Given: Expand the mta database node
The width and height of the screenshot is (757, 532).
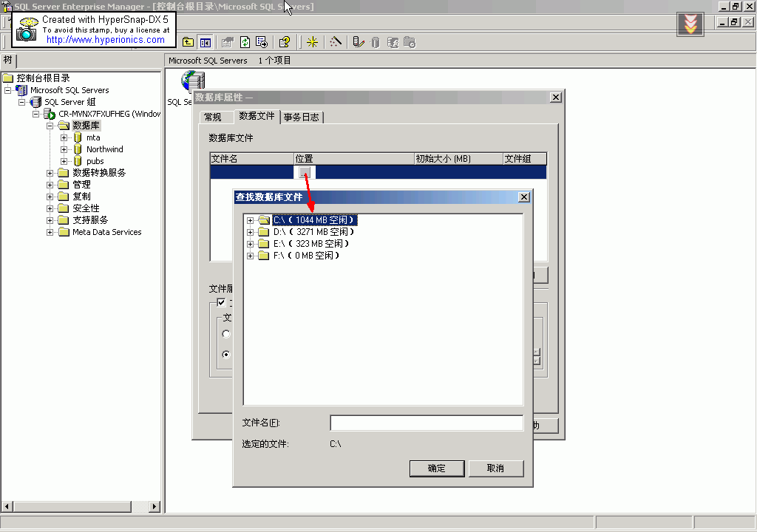Looking at the screenshot, I should coord(64,137).
